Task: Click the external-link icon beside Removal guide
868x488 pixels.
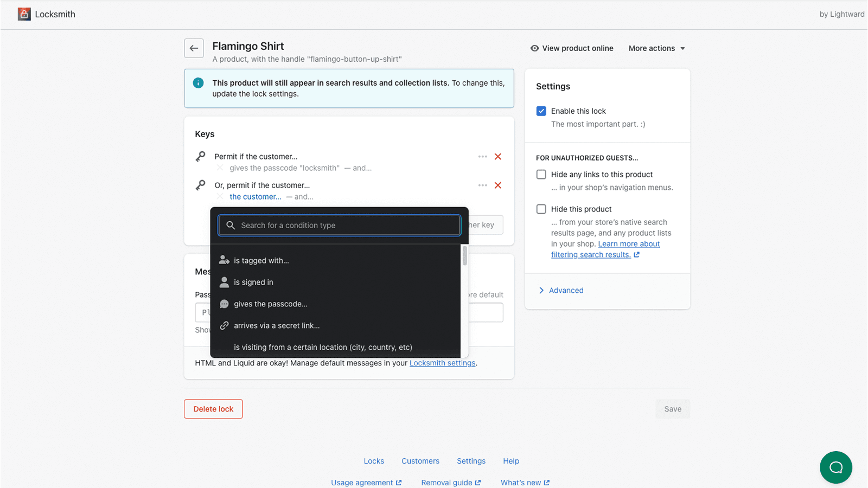Action: pos(478,482)
